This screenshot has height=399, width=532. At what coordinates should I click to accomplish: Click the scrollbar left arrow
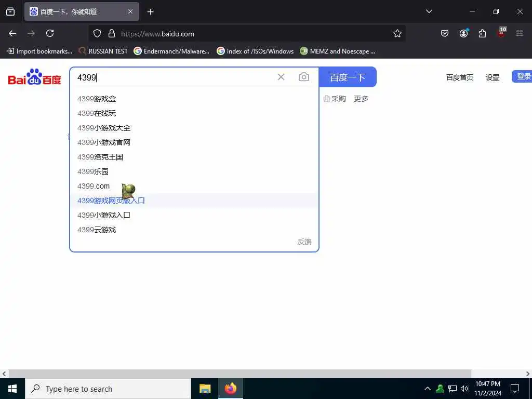tap(4, 374)
